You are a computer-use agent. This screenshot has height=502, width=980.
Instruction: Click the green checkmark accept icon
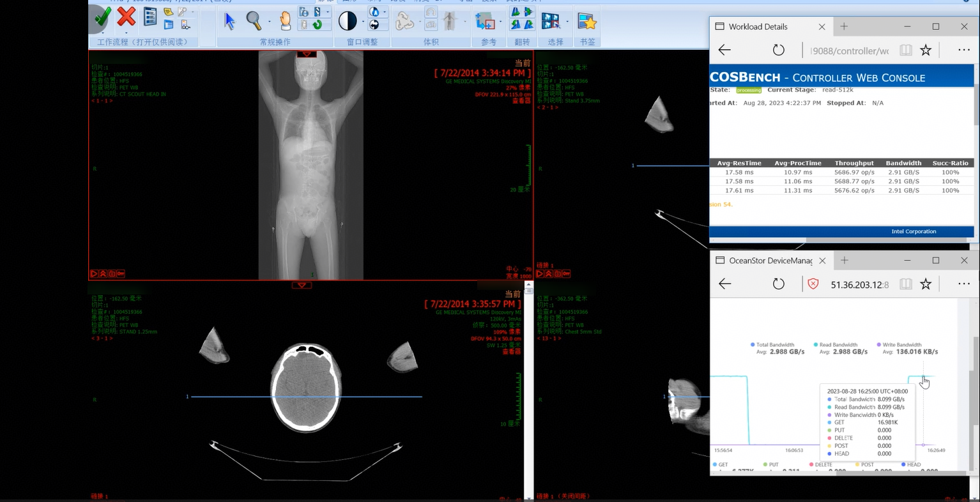(102, 17)
